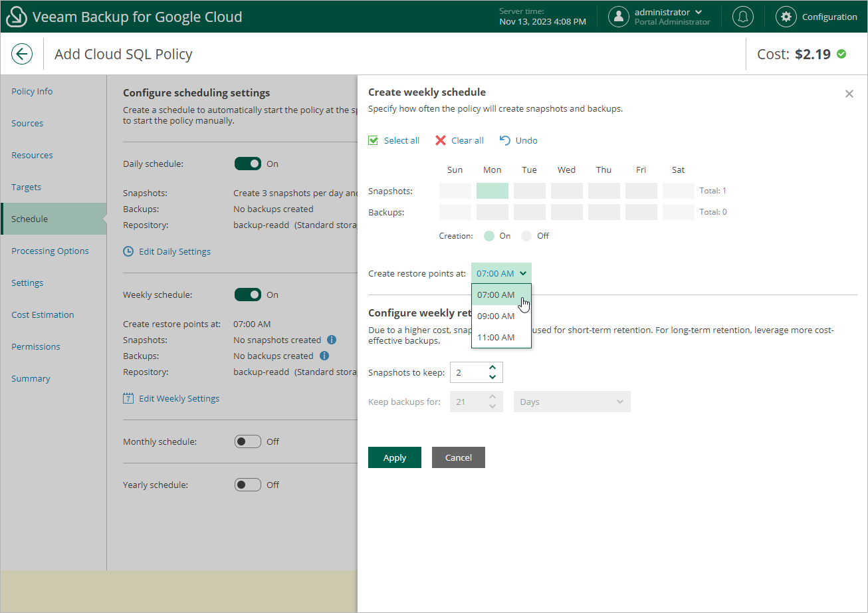Click the Cost: $2.19 estimate text
868x613 pixels.
pyautogui.click(x=794, y=54)
